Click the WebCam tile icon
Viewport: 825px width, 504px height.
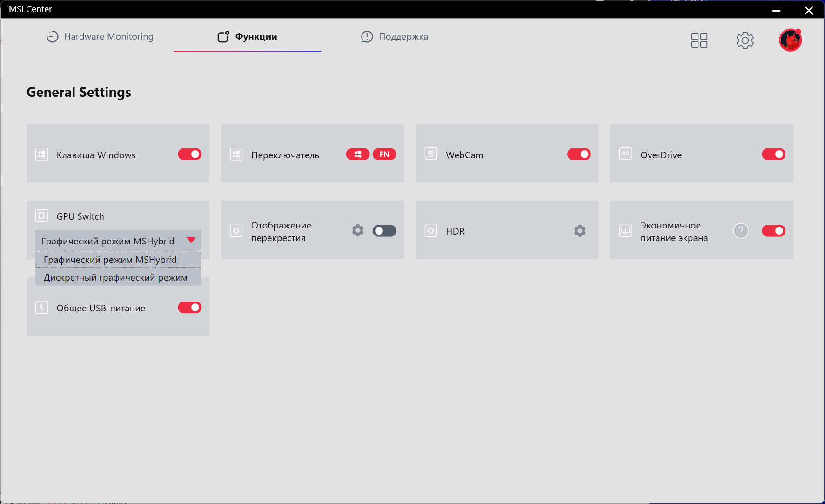click(x=431, y=154)
